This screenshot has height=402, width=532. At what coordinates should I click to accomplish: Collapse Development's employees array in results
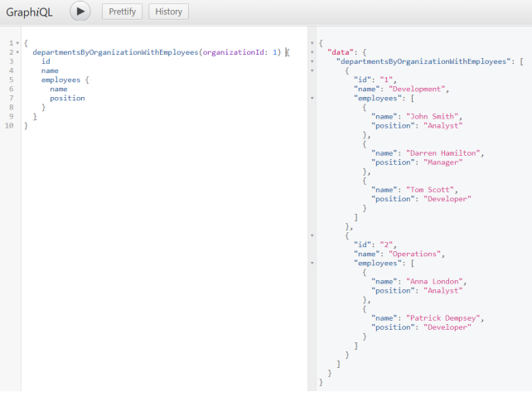pyautogui.click(x=312, y=98)
